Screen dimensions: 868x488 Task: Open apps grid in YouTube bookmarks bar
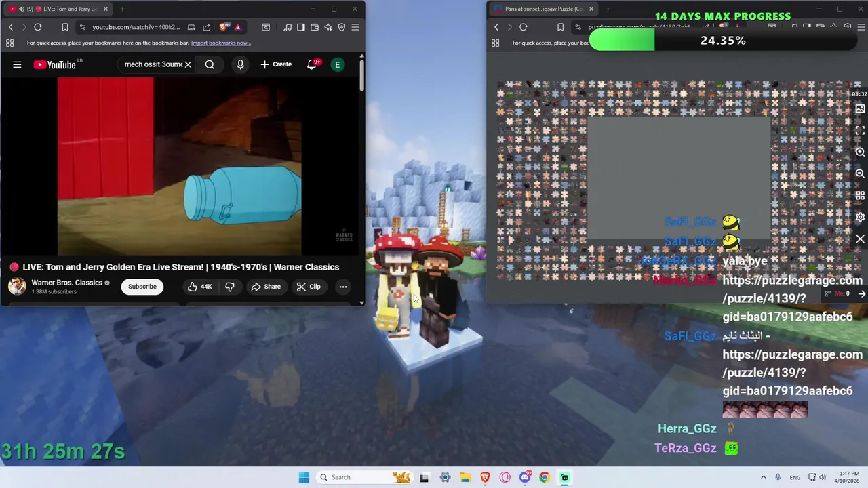coord(9,43)
